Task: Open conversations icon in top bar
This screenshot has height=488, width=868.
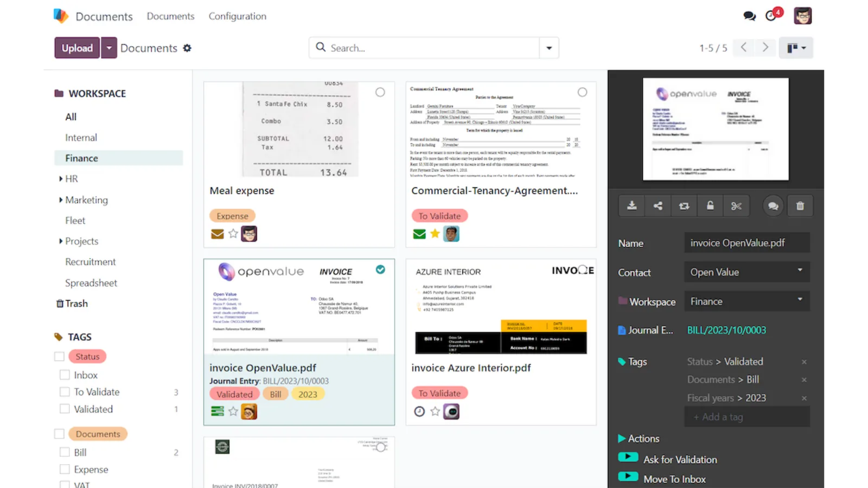Action: [x=750, y=16]
